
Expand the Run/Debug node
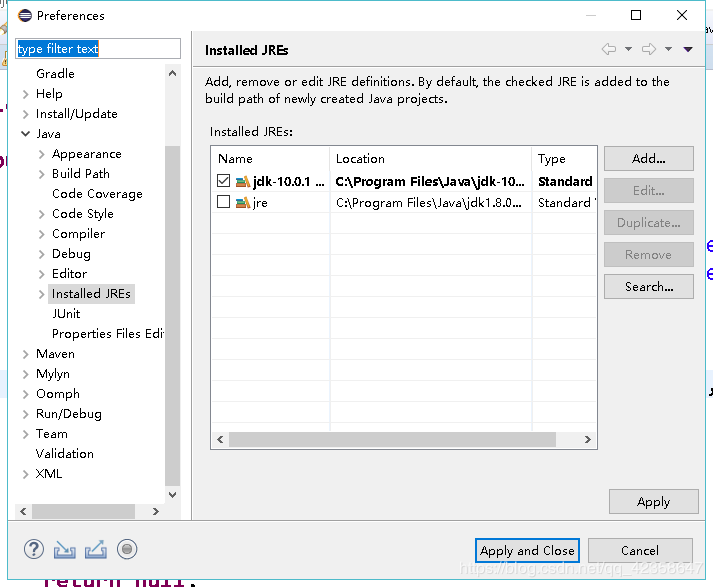(x=25, y=414)
